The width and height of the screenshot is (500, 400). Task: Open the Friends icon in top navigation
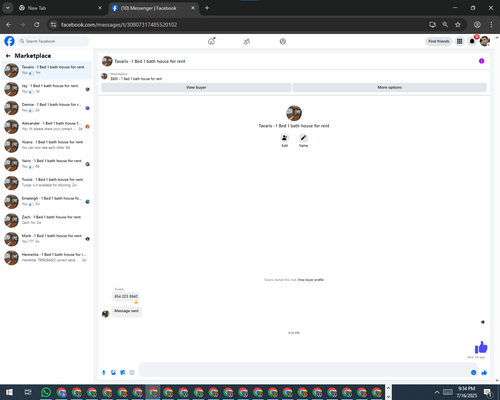click(x=247, y=41)
